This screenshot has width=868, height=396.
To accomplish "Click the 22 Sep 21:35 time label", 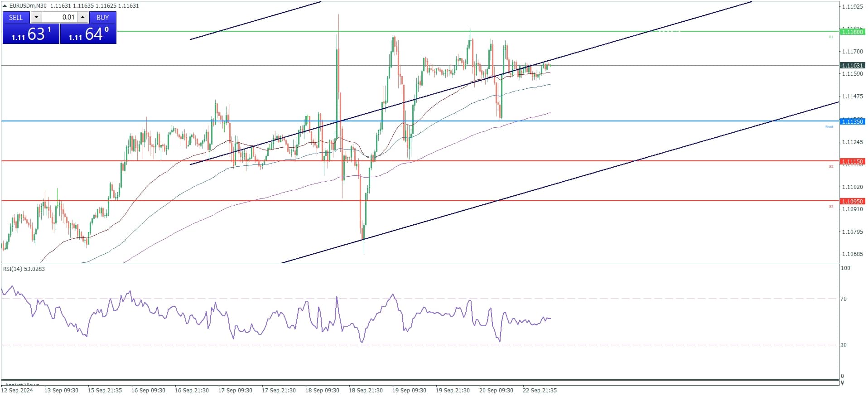I will click(x=540, y=391).
